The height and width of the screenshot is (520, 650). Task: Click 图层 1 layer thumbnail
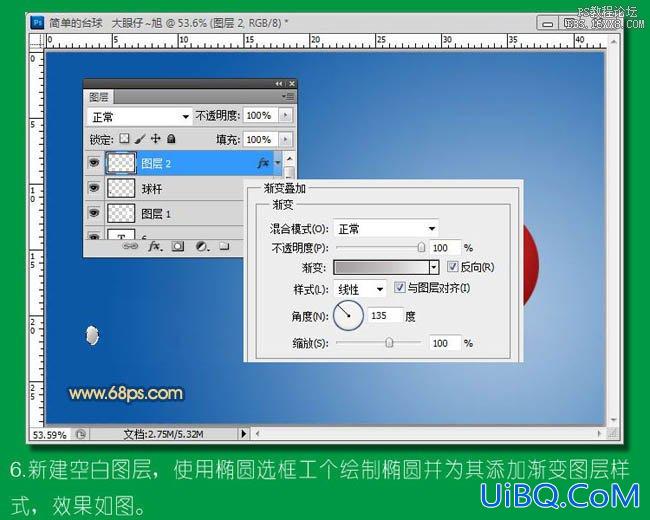[x=121, y=214]
